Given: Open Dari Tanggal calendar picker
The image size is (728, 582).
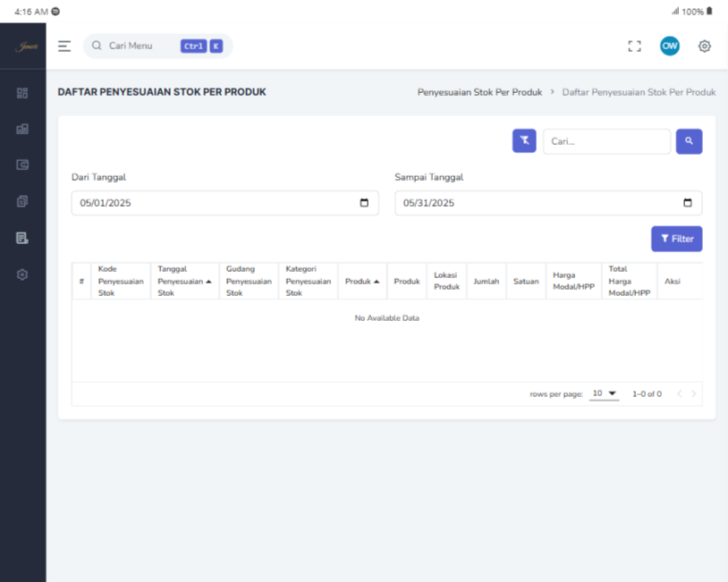Looking at the screenshot, I should pos(364,203).
